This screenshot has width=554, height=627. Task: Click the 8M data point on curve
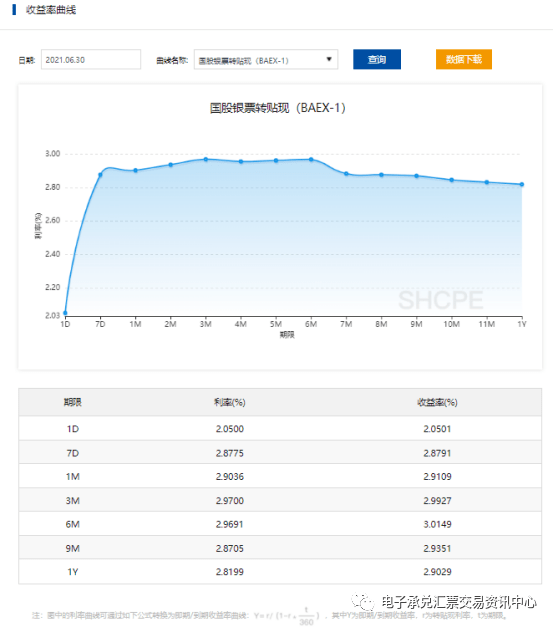(382, 175)
